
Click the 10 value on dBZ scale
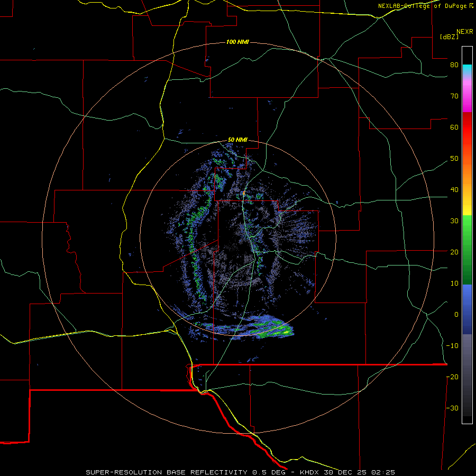[454, 283]
